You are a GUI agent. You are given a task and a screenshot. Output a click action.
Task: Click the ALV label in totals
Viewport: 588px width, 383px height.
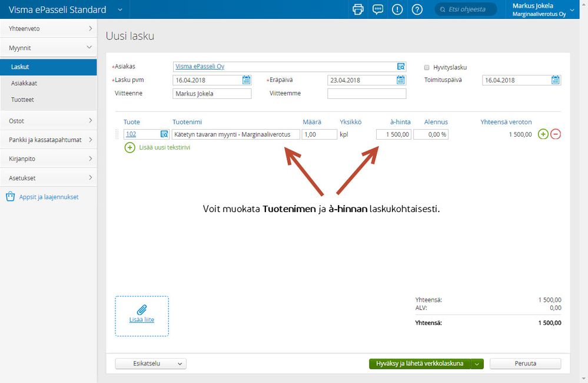[421, 308]
